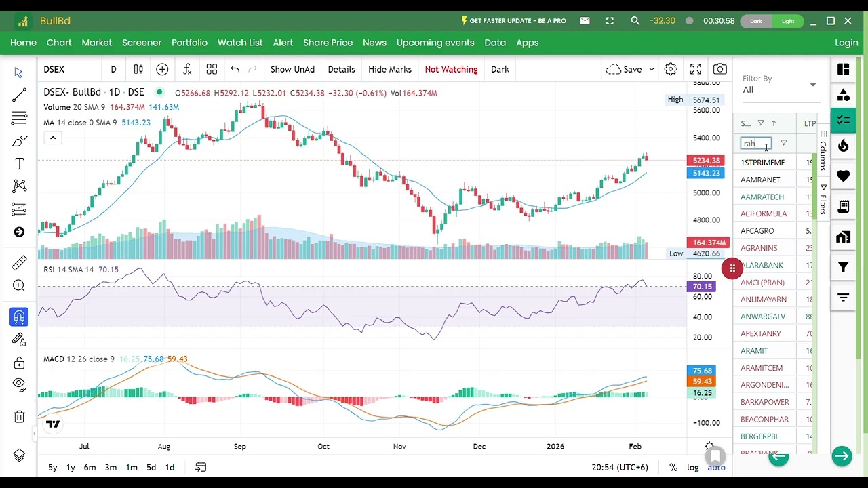Open the Watch List menu
The height and width of the screenshot is (488, 868).
[240, 43]
